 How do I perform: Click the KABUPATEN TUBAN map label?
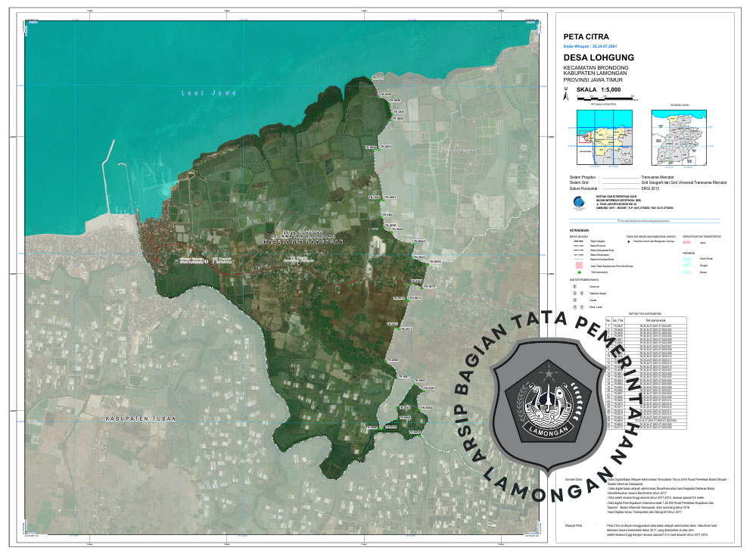pyautogui.click(x=140, y=418)
